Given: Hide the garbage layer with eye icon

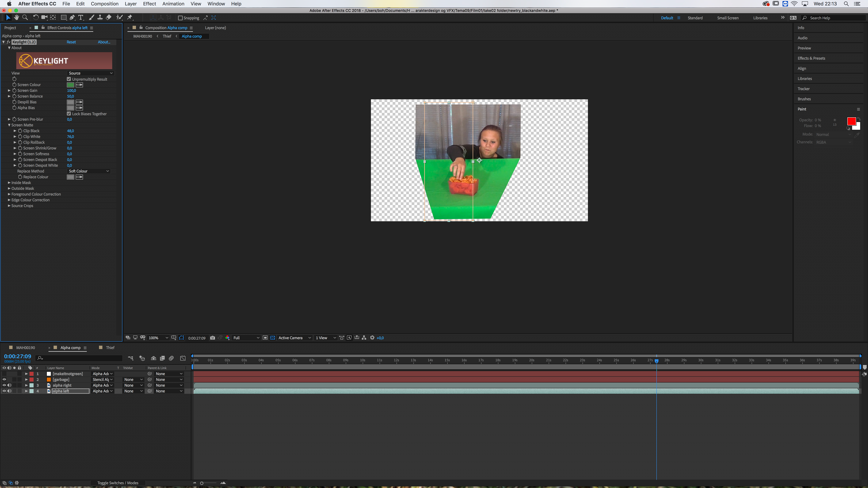Looking at the screenshot, I should pos(4,380).
